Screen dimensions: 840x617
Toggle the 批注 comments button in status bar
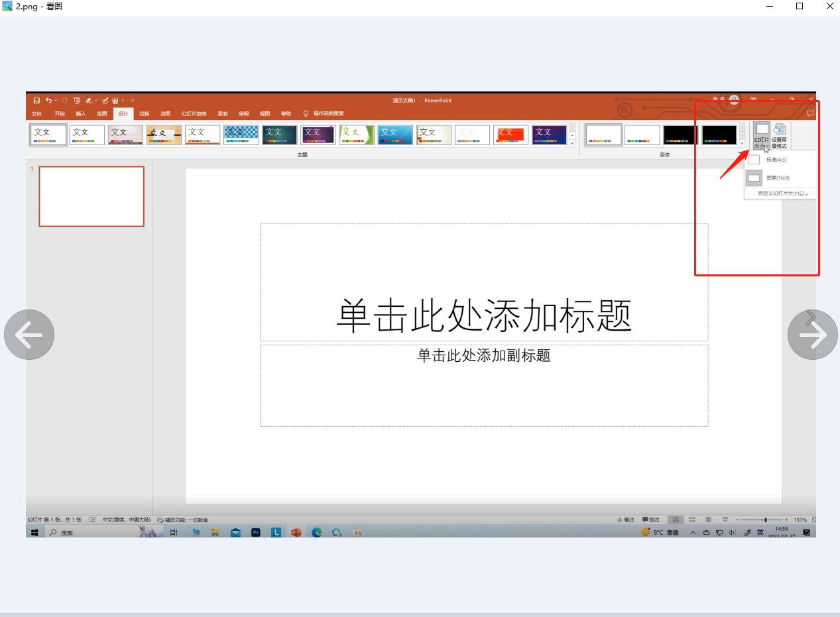click(651, 520)
